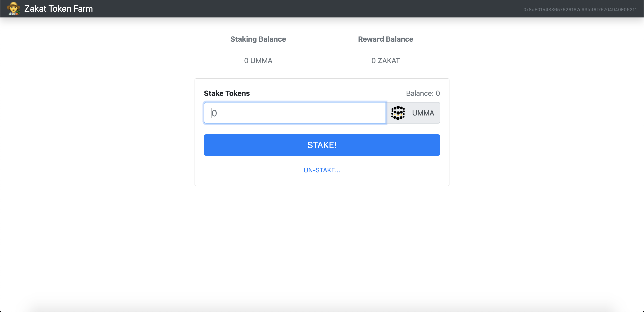Select the 0 UMMA staking value
This screenshot has width=644, height=312.
258,61
